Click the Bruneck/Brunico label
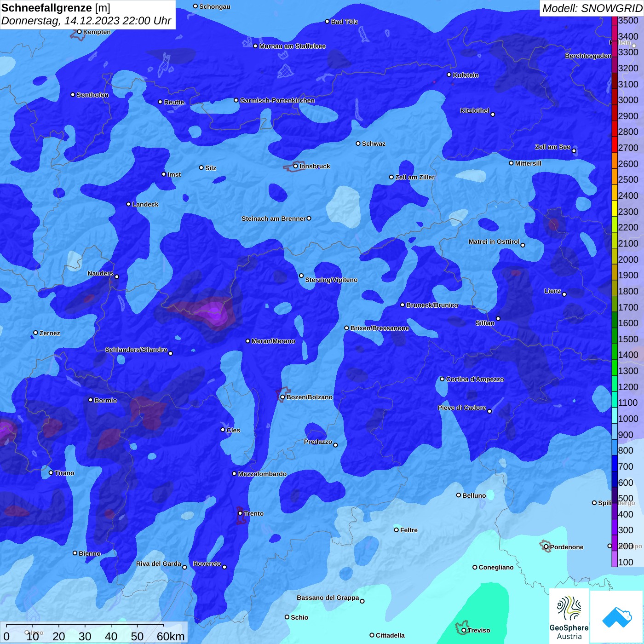 [x=432, y=305]
